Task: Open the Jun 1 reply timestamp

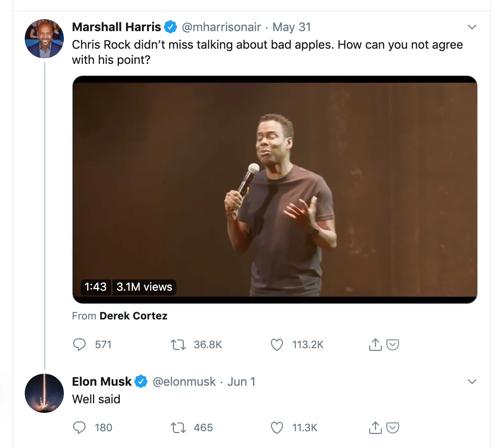Action: (241, 382)
